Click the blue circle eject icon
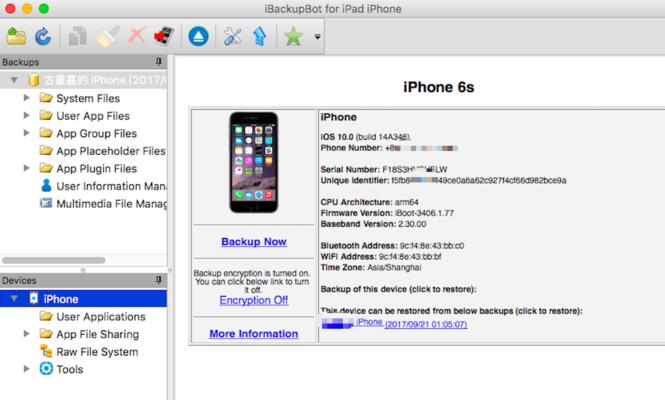The image size is (665, 400). [x=198, y=36]
